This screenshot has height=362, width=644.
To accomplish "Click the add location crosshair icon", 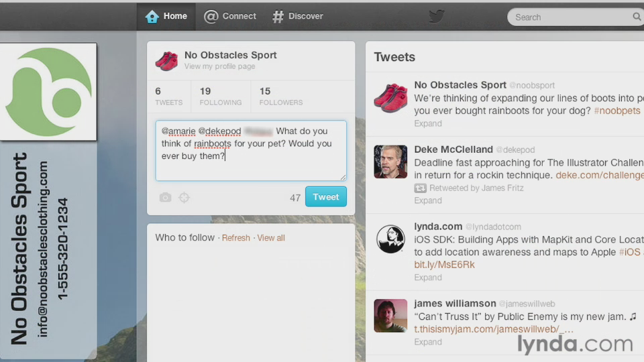I will point(184,197).
